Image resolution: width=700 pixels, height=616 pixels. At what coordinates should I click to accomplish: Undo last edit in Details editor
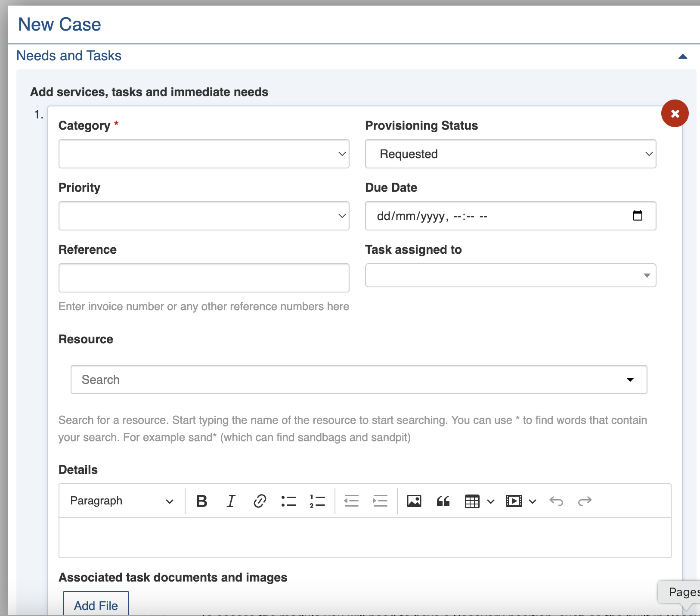556,501
